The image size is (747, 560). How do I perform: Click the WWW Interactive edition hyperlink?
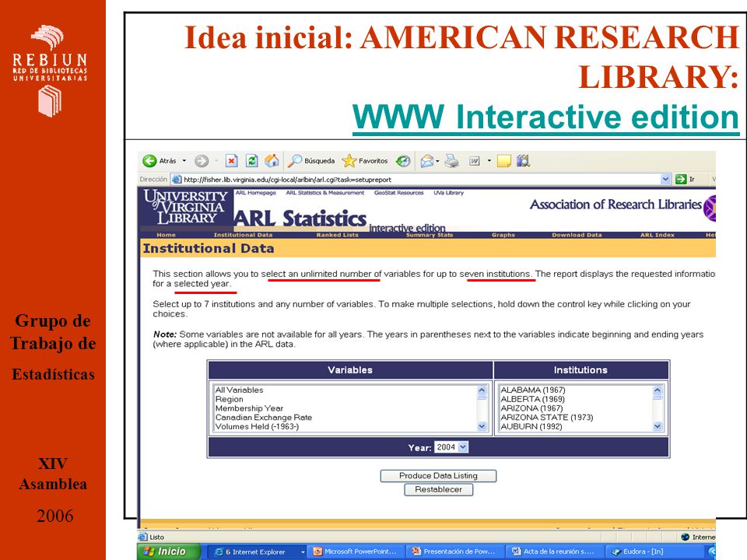[x=545, y=117]
